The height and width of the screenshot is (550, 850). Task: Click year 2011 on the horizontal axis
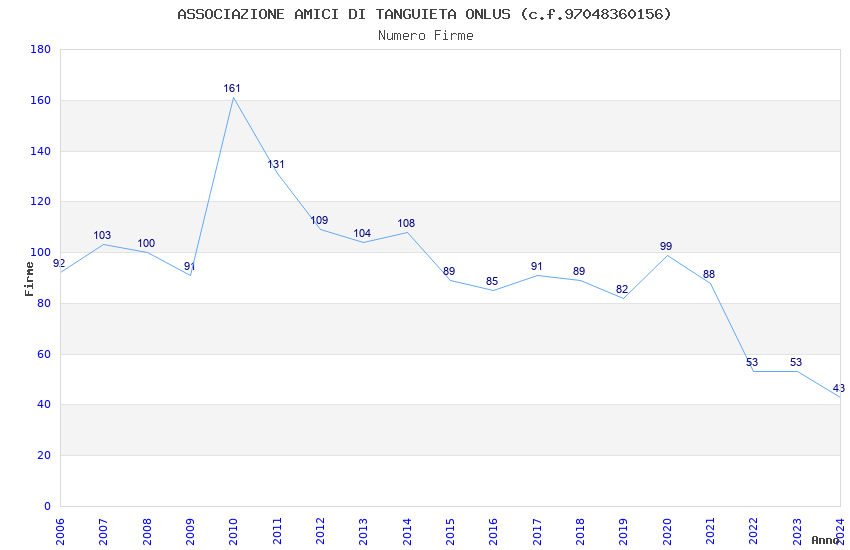pyautogui.click(x=277, y=532)
